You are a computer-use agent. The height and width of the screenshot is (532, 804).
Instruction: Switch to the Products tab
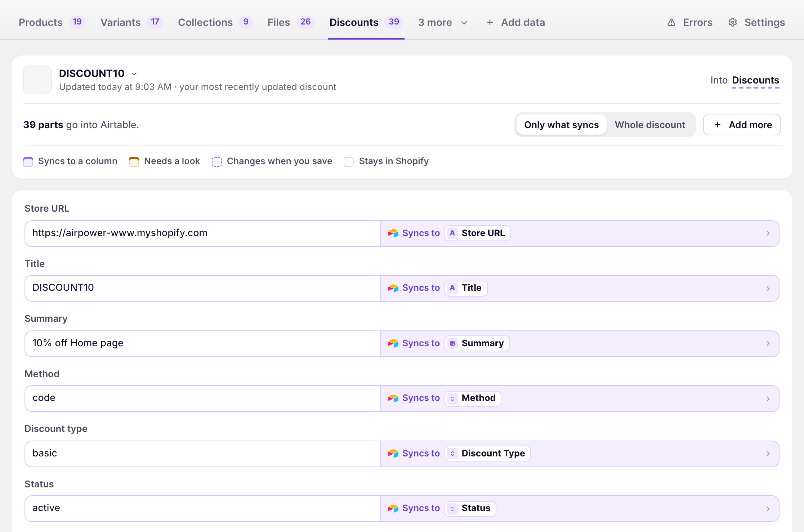tap(52, 22)
